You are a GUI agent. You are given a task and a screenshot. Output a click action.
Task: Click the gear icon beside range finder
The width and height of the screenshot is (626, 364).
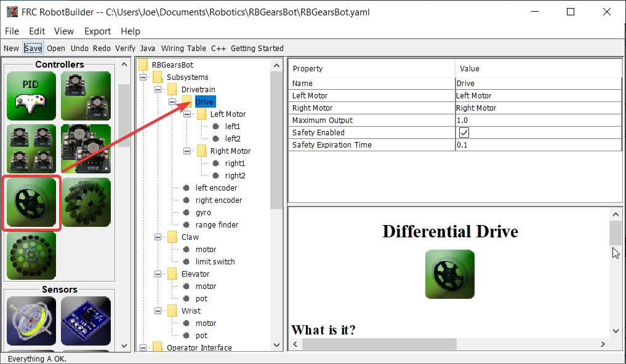(x=187, y=225)
